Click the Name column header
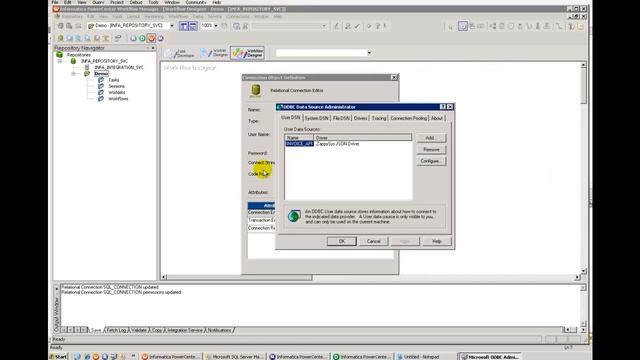Image resolution: width=640 pixels, height=360 pixels. (x=299, y=138)
